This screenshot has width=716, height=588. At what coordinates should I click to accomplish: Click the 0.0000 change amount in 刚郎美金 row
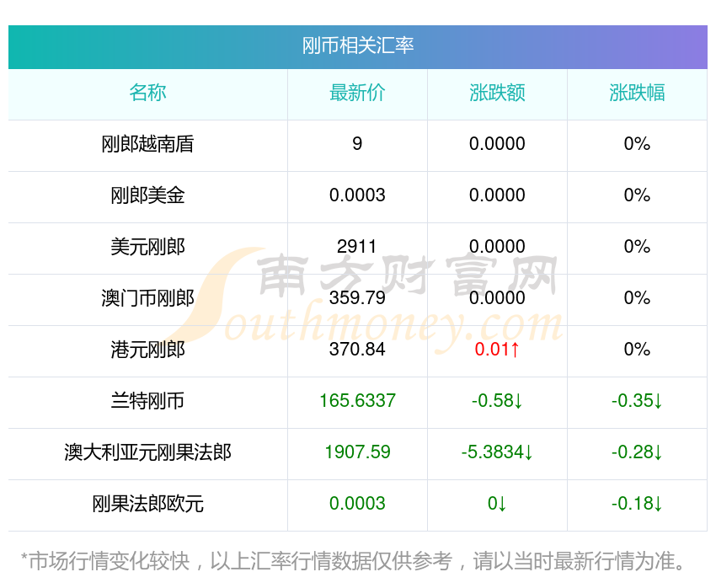pyautogui.click(x=497, y=195)
